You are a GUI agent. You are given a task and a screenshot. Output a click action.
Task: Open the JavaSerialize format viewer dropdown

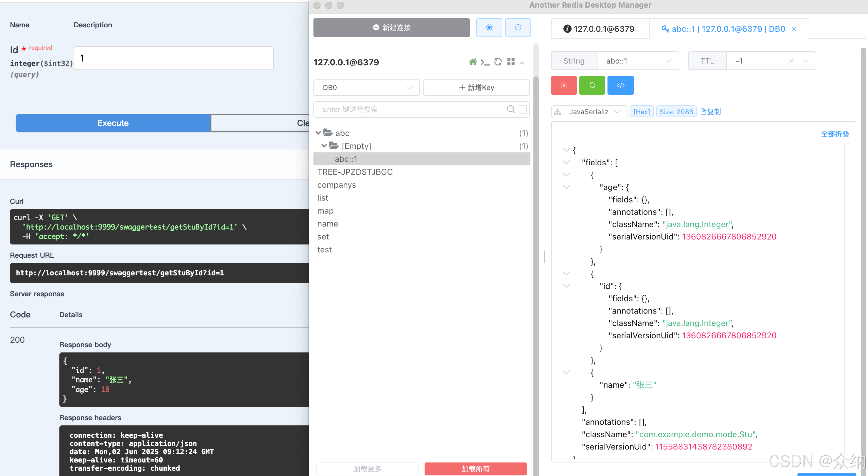click(589, 112)
